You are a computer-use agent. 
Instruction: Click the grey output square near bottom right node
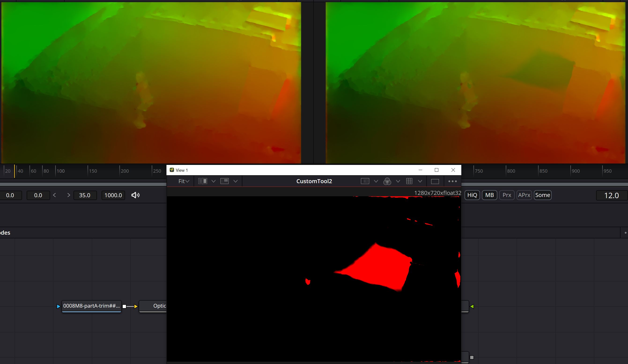click(x=472, y=357)
